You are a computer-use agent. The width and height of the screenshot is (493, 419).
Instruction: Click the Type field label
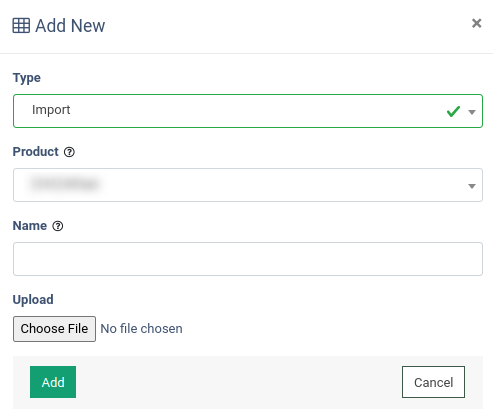[x=27, y=78]
